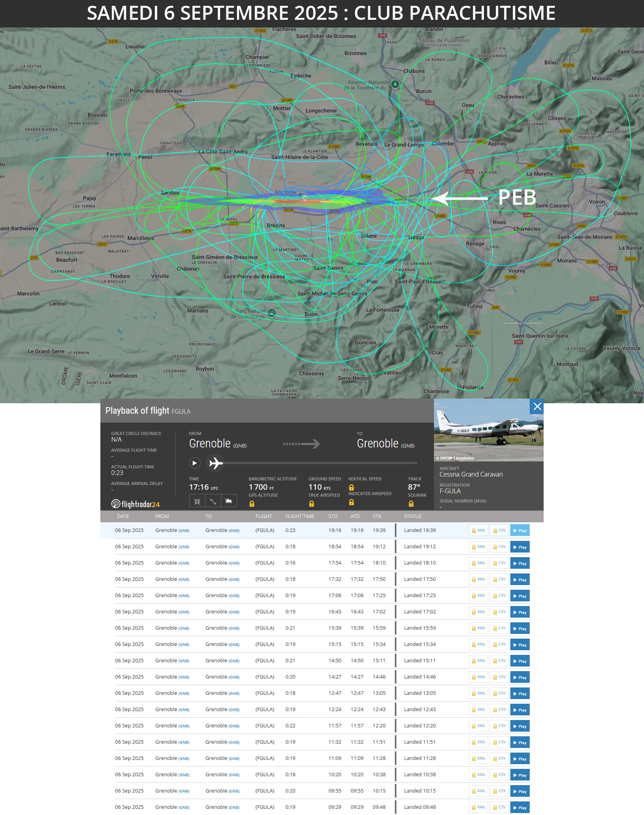
Task: Download CSV for the flight landed 15:59
Action: (x=499, y=628)
